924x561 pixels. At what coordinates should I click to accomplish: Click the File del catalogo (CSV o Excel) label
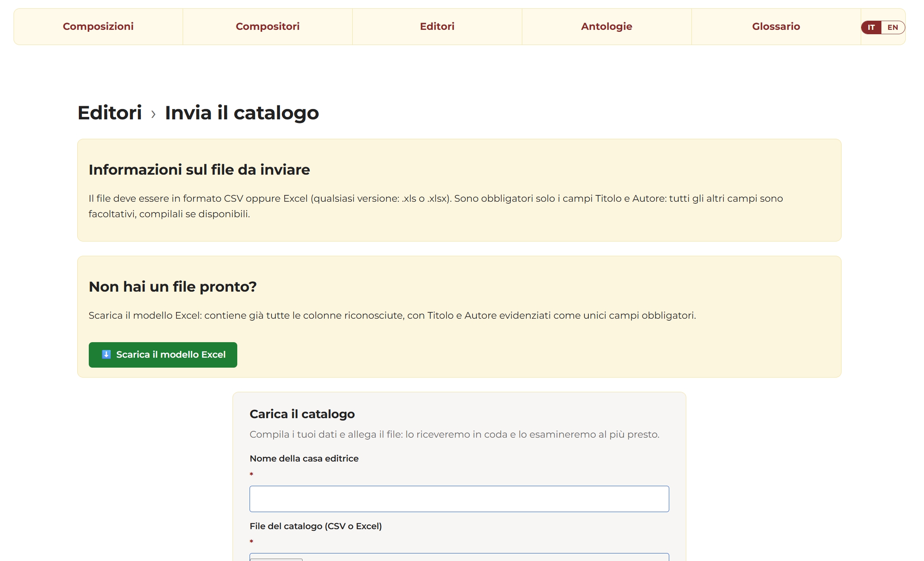(316, 526)
